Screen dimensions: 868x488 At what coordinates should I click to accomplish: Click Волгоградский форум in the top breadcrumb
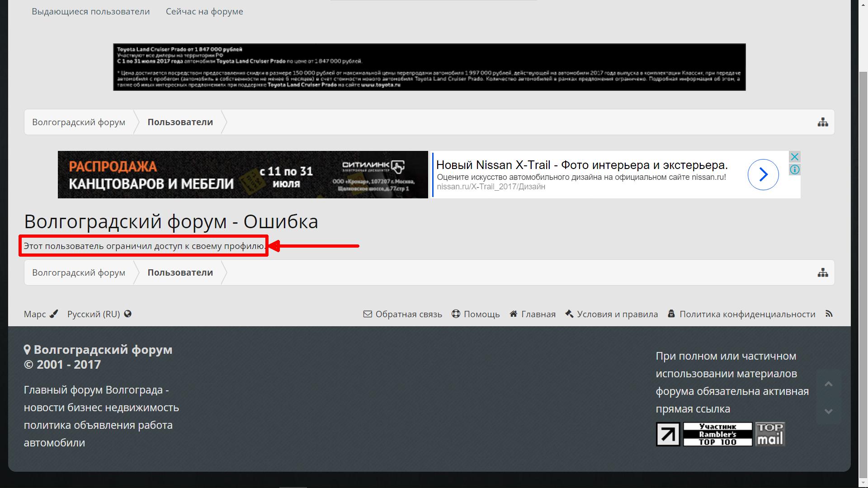[x=79, y=122]
